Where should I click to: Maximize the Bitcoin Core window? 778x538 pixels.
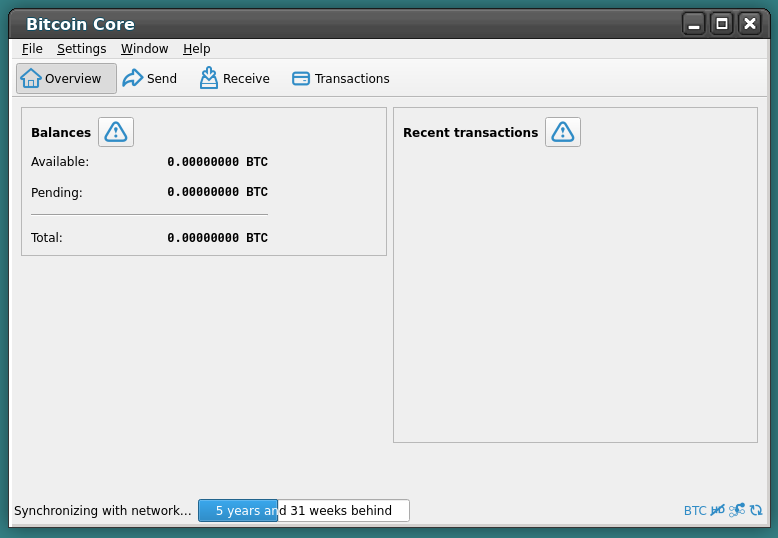click(x=722, y=24)
